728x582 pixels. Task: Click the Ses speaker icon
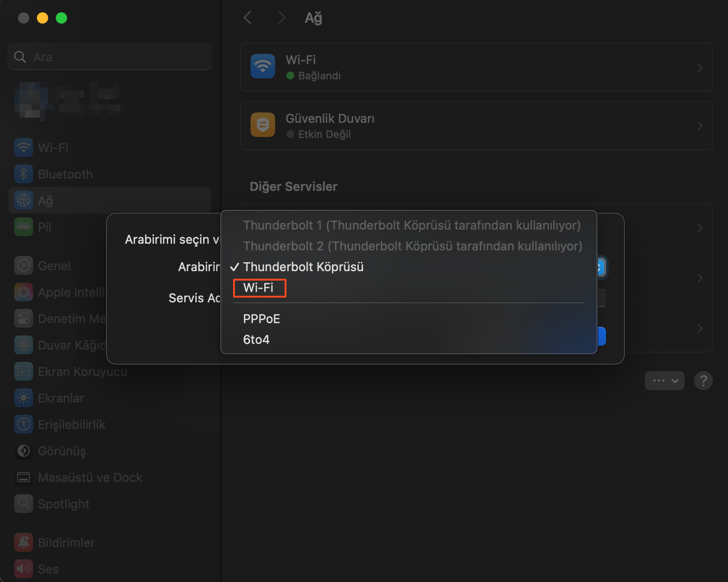24,569
